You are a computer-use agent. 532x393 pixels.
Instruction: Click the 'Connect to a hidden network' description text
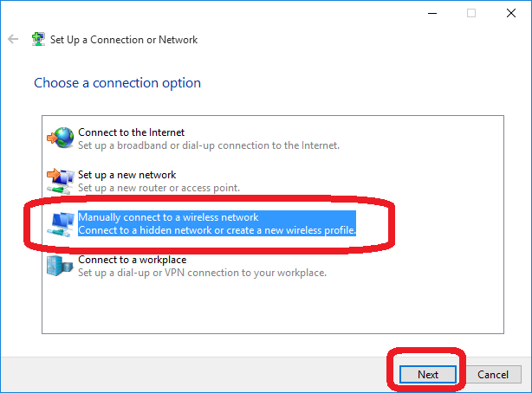click(x=217, y=230)
